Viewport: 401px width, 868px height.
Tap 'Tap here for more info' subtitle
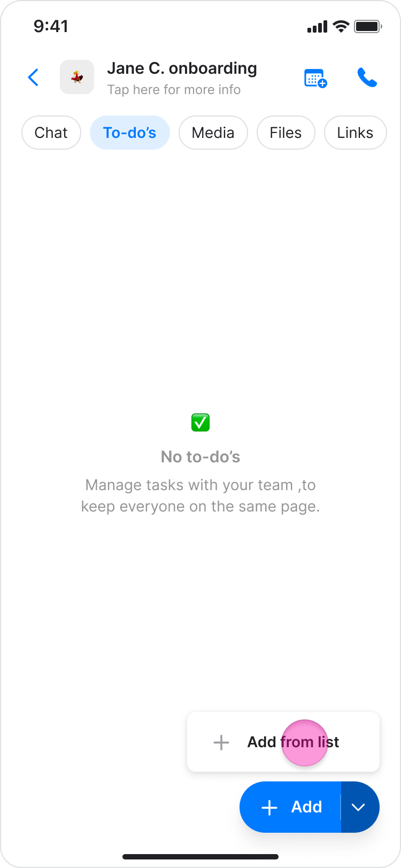click(x=174, y=90)
